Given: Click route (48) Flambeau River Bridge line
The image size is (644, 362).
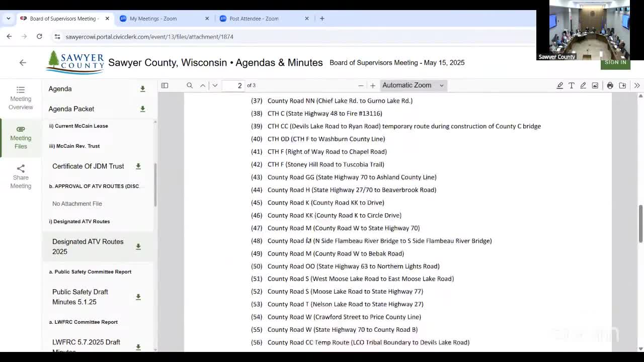Looking at the screenshot, I should click(371, 241).
